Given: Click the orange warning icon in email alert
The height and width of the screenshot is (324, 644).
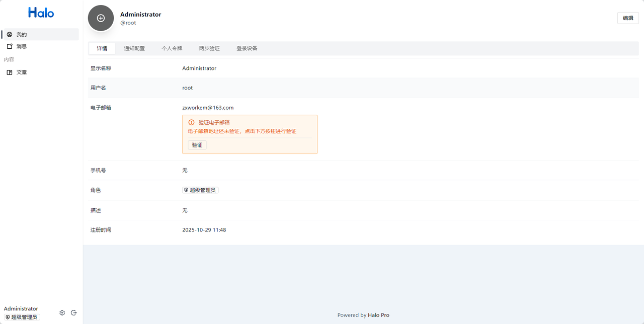Looking at the screenshot, I should (191, 122).
